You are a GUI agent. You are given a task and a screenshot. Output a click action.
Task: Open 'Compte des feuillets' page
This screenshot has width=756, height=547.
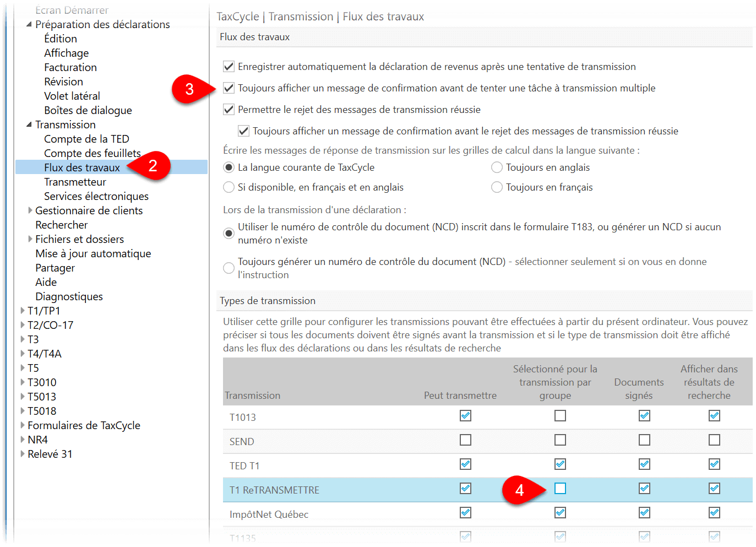pyautogui.click(x=93, y=153)
